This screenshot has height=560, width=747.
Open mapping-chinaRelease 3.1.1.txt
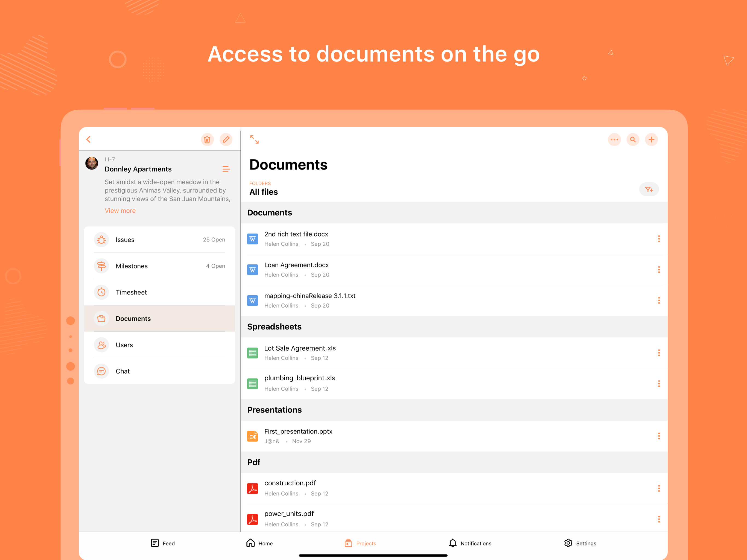click(454, 301)
